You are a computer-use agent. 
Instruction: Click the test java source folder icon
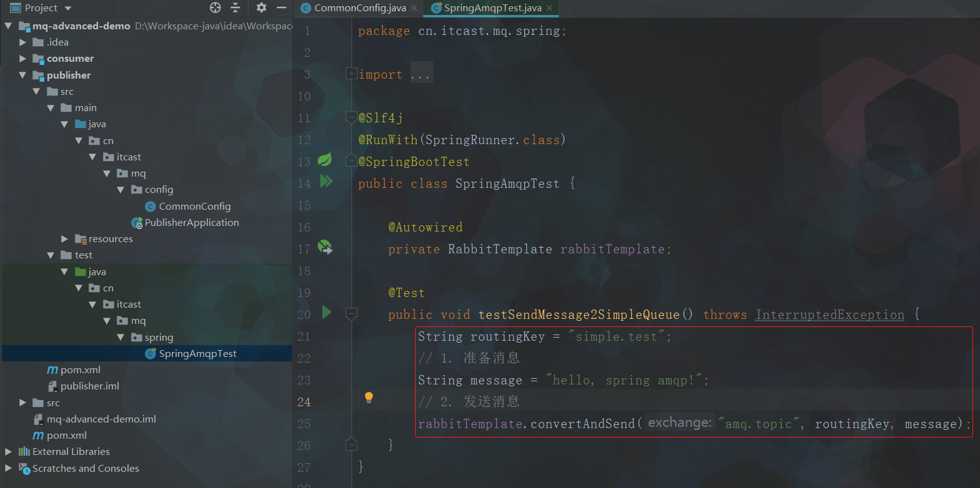coord(81,272)
